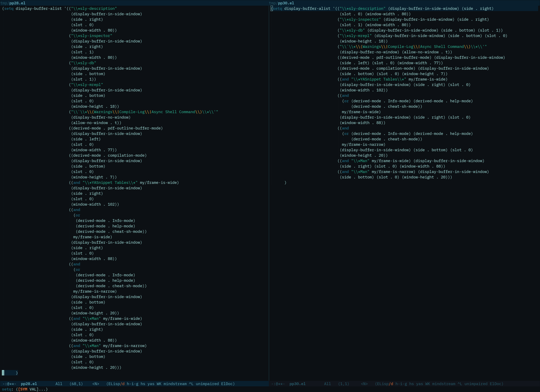Viewport: 540px width, 392px height.
Task: Click (window-height . 20))) final line in pp28.el
Action: coord(96,368)
